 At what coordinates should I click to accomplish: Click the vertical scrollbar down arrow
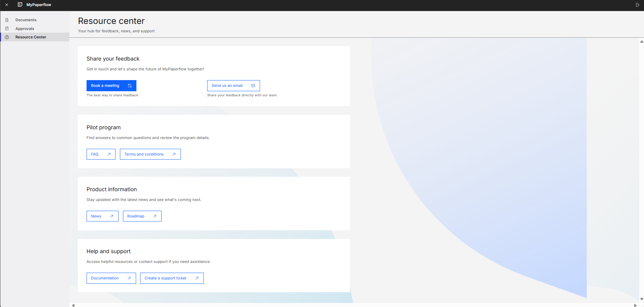click(x=642, y=299)
